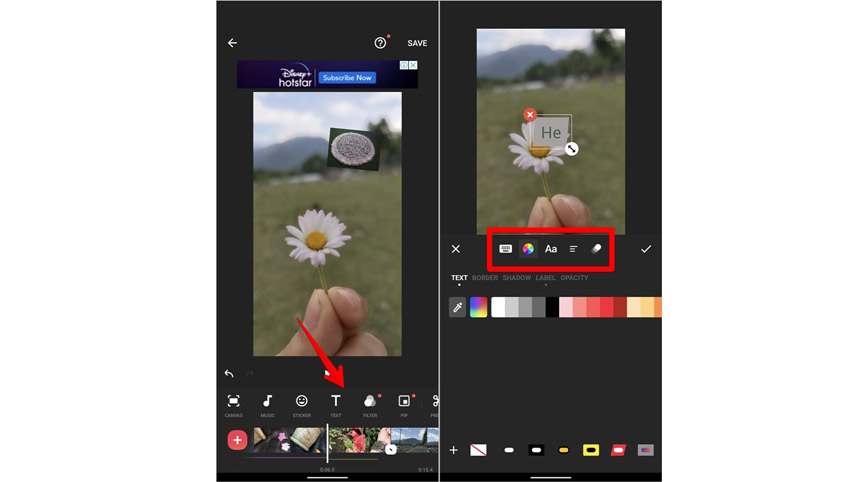Screen dimensions: 856x482
Task: Open the Canvas tool
Action: tap(234, 405)
